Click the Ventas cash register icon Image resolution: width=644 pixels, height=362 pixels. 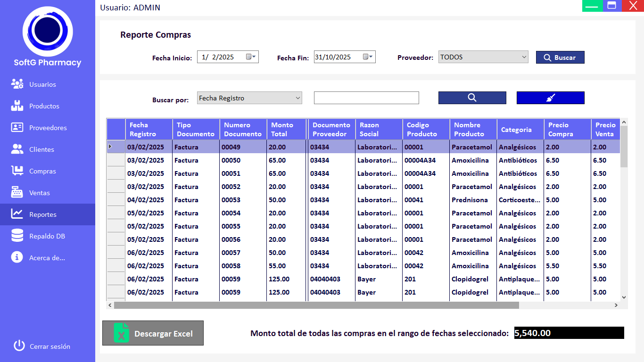17,193
